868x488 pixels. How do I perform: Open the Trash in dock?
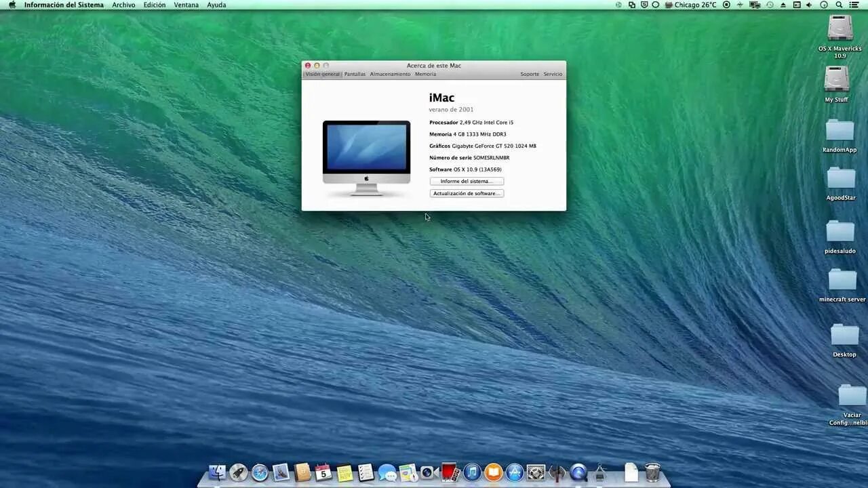pyautogui.click(x=652, y=472)
